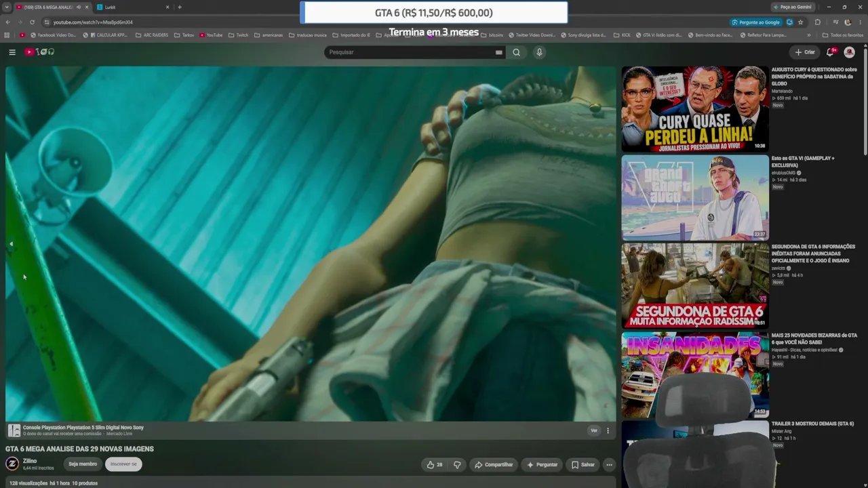Open the YouTube account avatar menu

pyautogui.click(x=849, y=52)
